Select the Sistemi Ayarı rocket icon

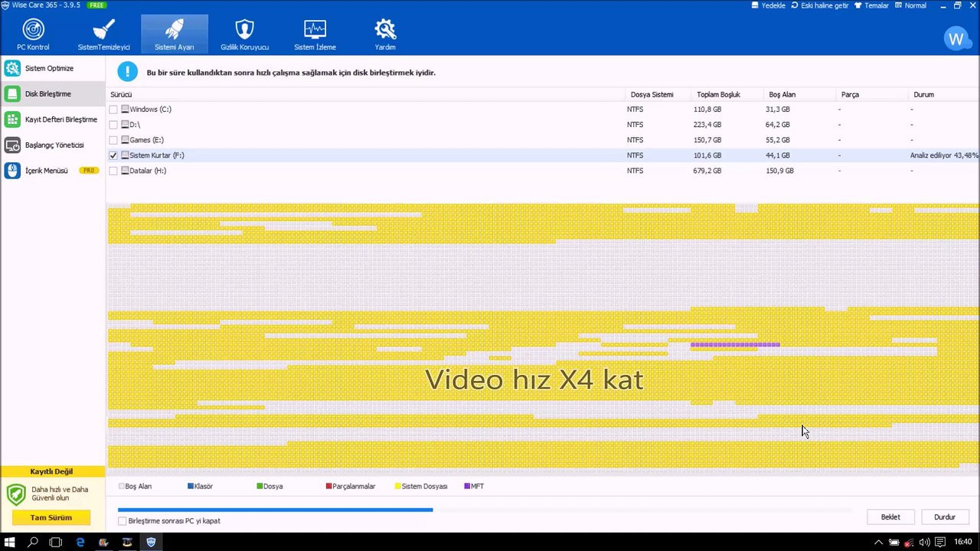(174, 30)
